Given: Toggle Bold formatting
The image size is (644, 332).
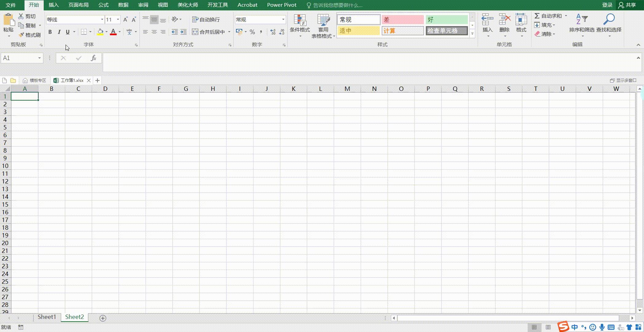Looking at the screenshot, I should [x=50, y=32].
